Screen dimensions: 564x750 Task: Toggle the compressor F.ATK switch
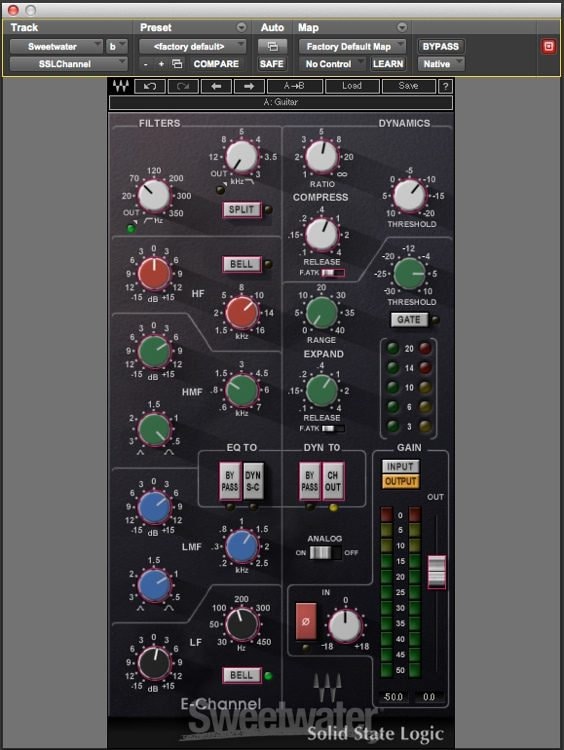[333, 273]
